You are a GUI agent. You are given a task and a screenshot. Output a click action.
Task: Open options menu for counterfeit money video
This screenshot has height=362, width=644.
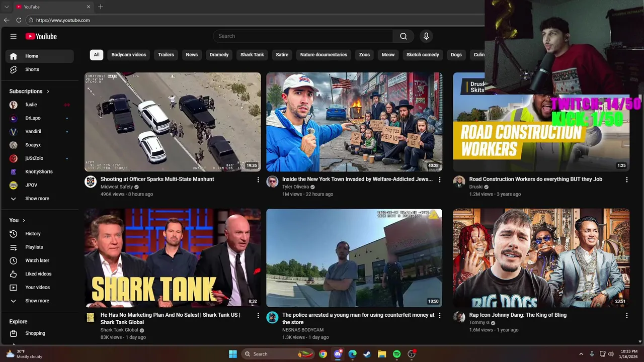point(440,315)
